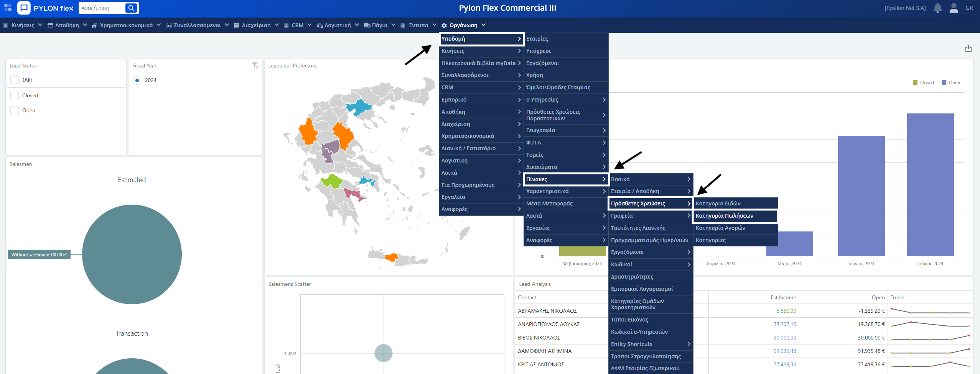Expand the Πάγια top menu dropdown
This screenshot has height=374, width=980.
[x=393, y=25]
